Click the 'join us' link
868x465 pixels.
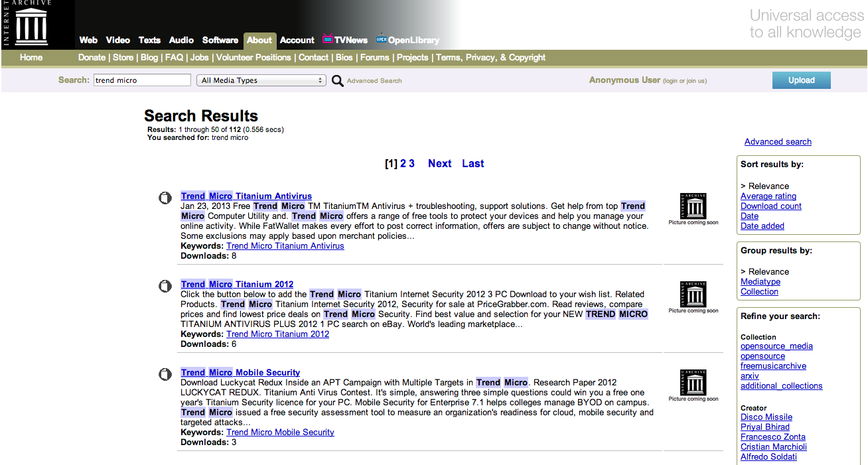[x=695, y=81]
